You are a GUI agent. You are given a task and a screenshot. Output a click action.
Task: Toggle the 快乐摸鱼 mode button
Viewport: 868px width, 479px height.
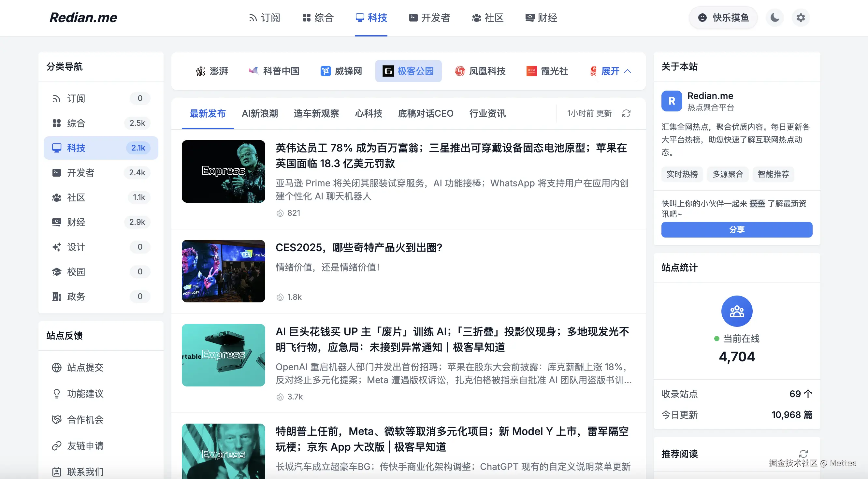(723, 18)
